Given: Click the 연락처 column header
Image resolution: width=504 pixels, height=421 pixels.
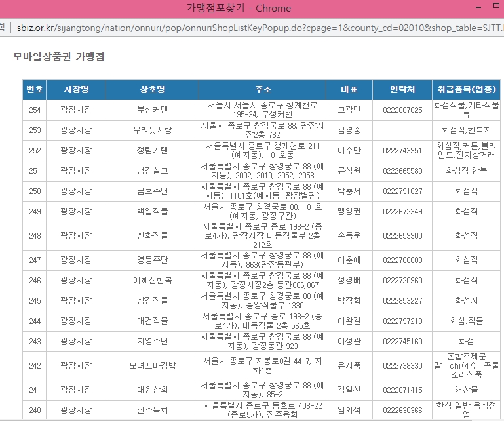Looking at the screenshot, I should click(x=402, y=89).
